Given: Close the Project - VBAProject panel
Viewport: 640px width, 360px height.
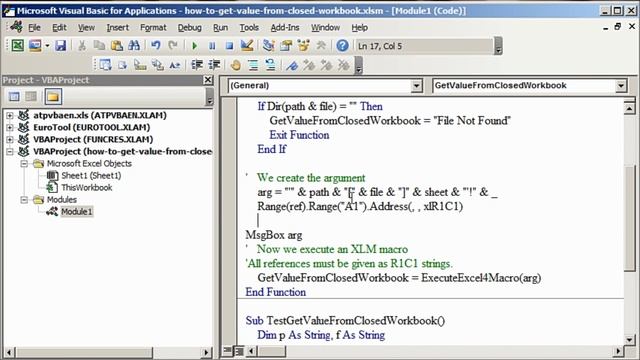Looking at the screenshot, I should click(208, 80).
